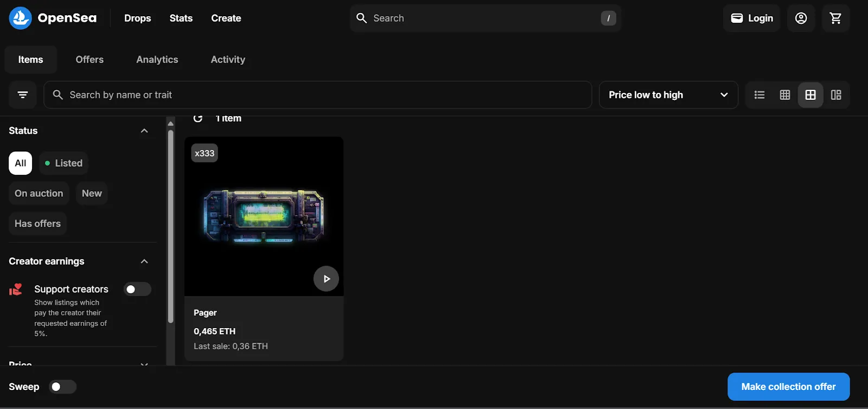868x409 pixels.
Task: Enable the Support creators toggle
Action: [137, 290]
